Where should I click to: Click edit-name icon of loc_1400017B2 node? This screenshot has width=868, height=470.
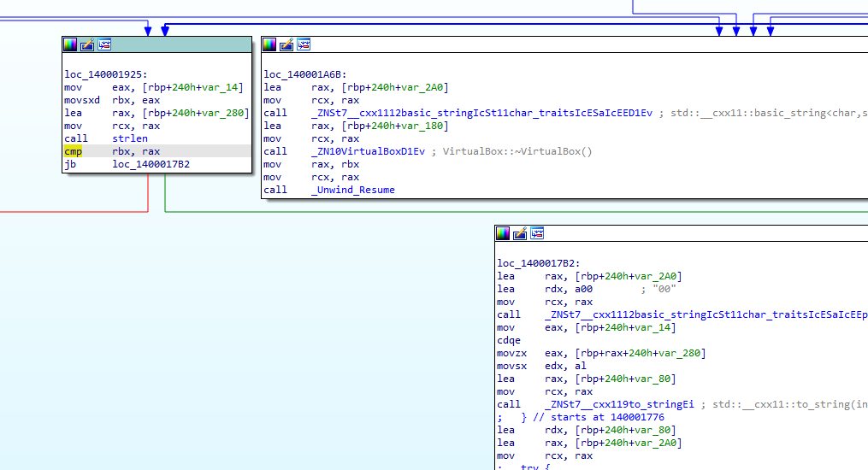point(520,234)
